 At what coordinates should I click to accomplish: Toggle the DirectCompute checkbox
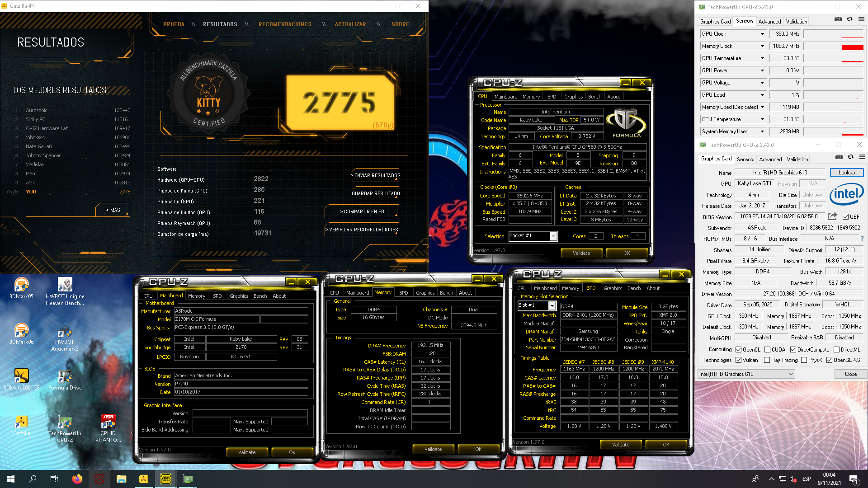tap(793, 350)
